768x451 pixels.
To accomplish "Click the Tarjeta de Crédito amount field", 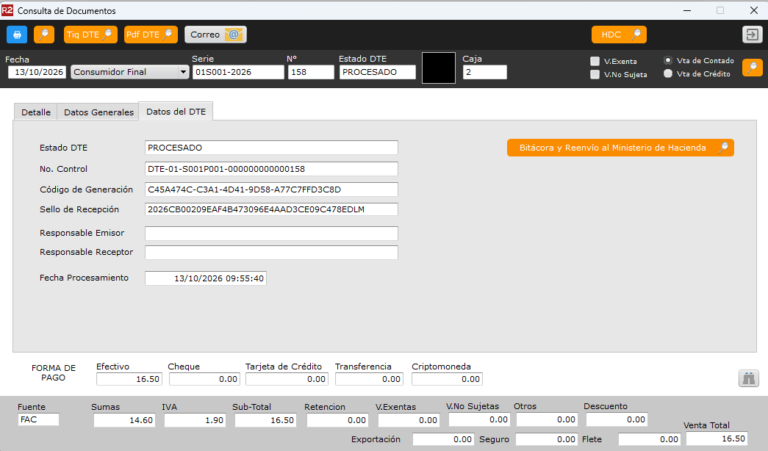I will pos(287,379).
